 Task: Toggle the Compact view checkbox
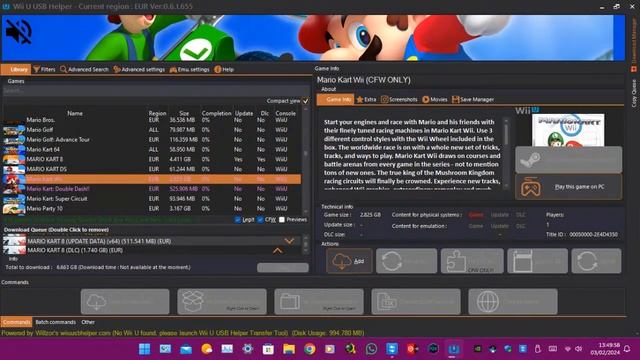pyautogui.click(x=305, y=101)
